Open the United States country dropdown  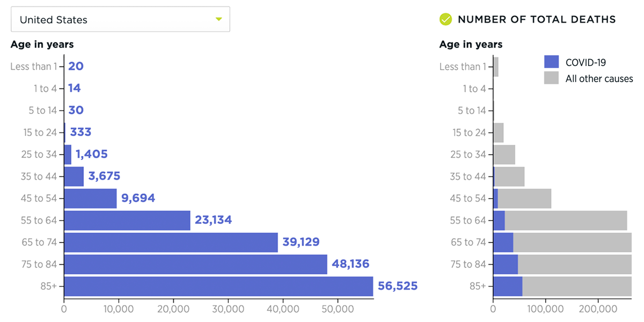coord(120,18)
